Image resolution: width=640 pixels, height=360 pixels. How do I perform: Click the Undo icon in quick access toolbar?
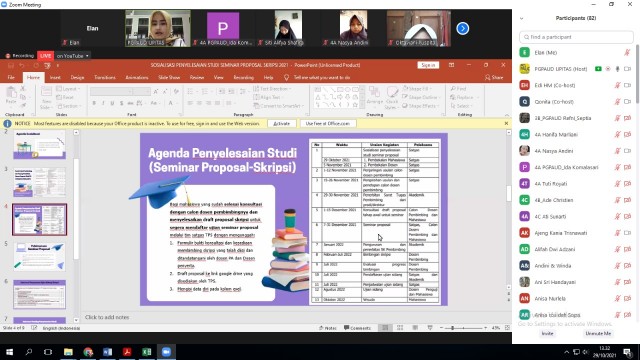pyautogui.click(x=22, y=65)
